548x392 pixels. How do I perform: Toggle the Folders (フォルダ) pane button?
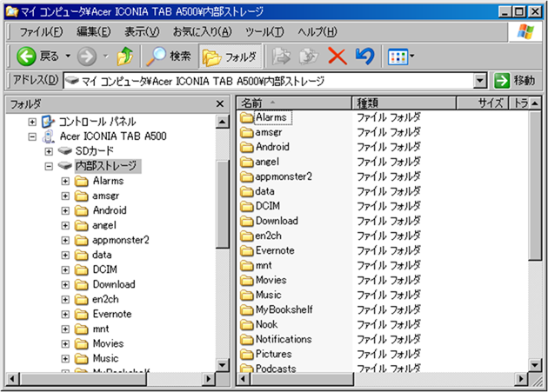point(230,56)
